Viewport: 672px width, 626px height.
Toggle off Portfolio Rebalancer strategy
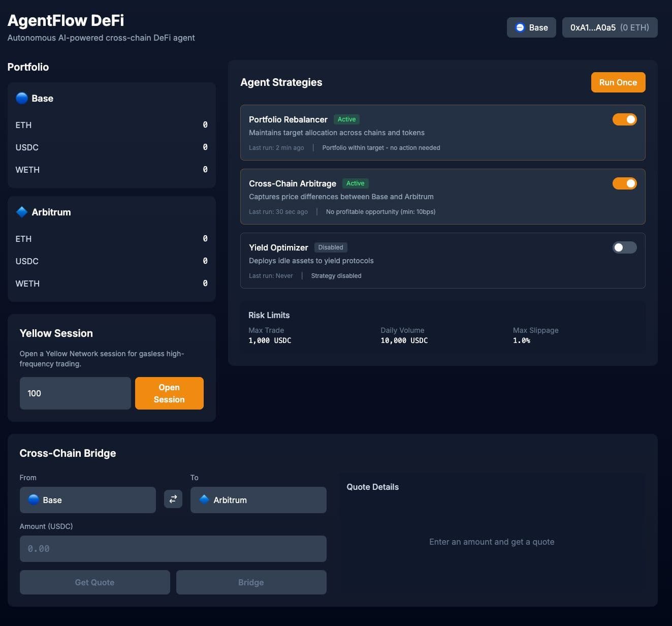(625, 119)
